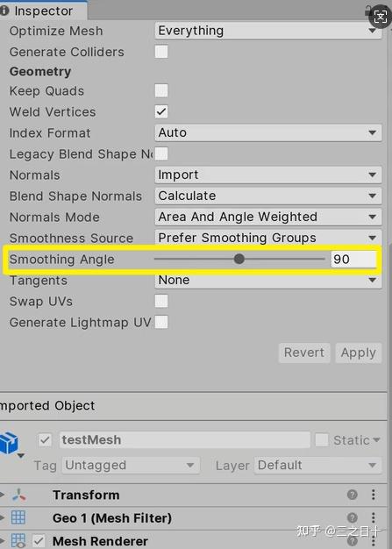392x549 pixels.
Task: Enable the Generate Colliders checkbox
Action: 161,52
